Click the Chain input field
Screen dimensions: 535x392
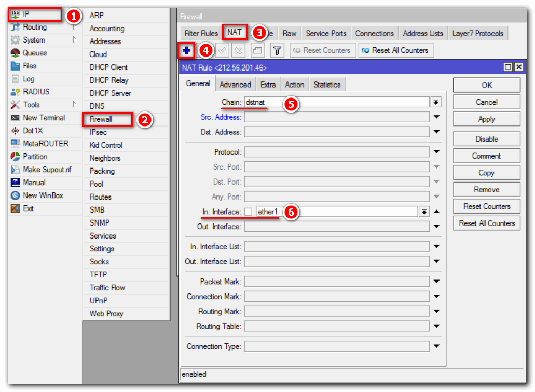[336, 102]
